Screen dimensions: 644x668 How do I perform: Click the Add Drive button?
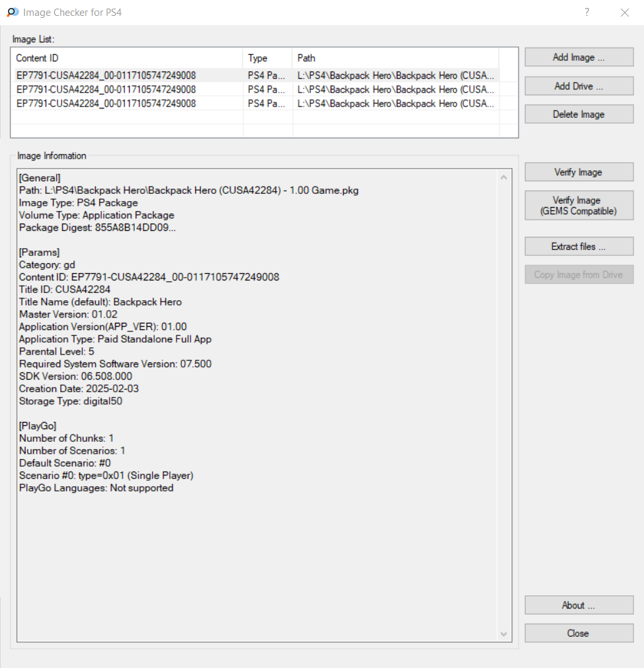tap(579, 86)
